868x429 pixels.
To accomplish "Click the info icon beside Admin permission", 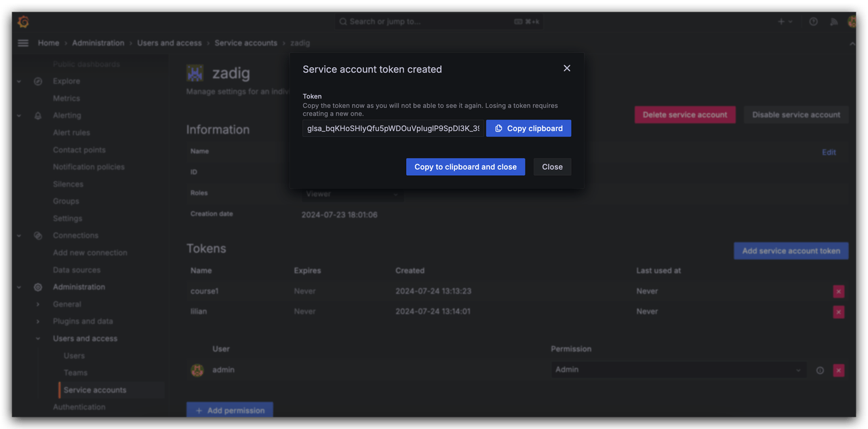I will pyautogui.click(x=820, y=370).
